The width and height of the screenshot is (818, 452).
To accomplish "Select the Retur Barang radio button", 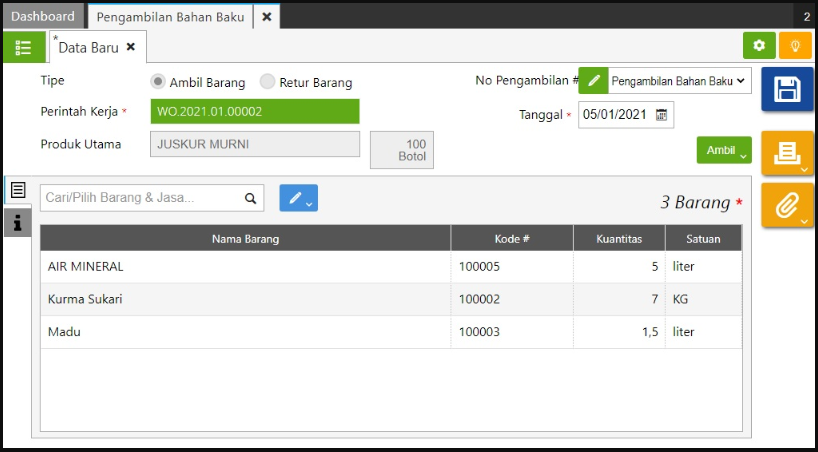I will pyautogui.click(x=267, y=82).
